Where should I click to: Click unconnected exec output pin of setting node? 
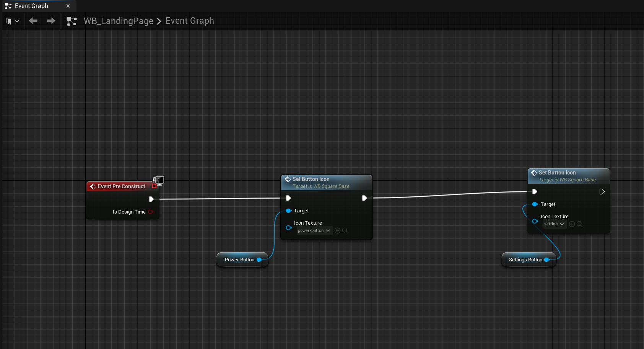pyautogui.click(x=602, y=191)
